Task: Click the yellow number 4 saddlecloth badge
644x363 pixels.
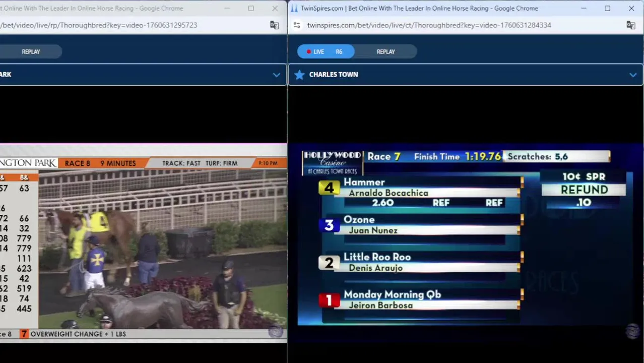Action: [329, 188]
